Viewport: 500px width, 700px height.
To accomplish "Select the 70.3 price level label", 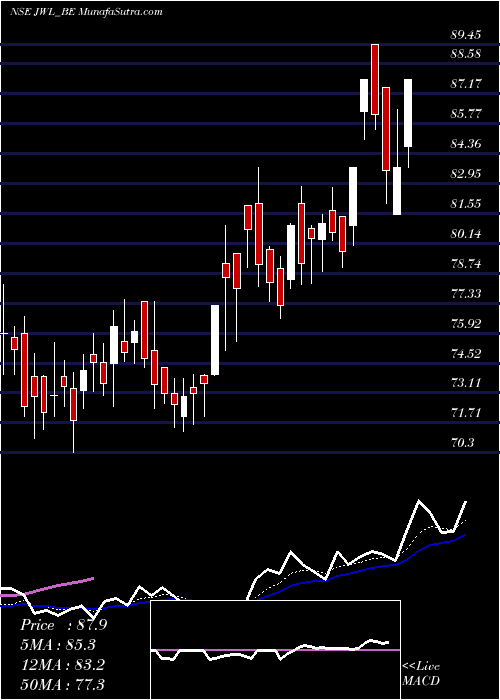I will (x=462, y=442).
